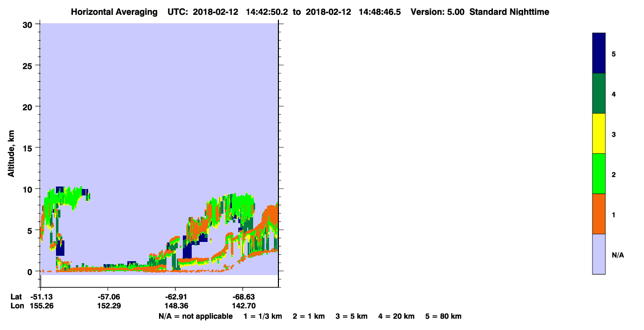Click the 'Version: 5.00' text
The width and height of the screenshot is (644, 330).
[437, 12]
